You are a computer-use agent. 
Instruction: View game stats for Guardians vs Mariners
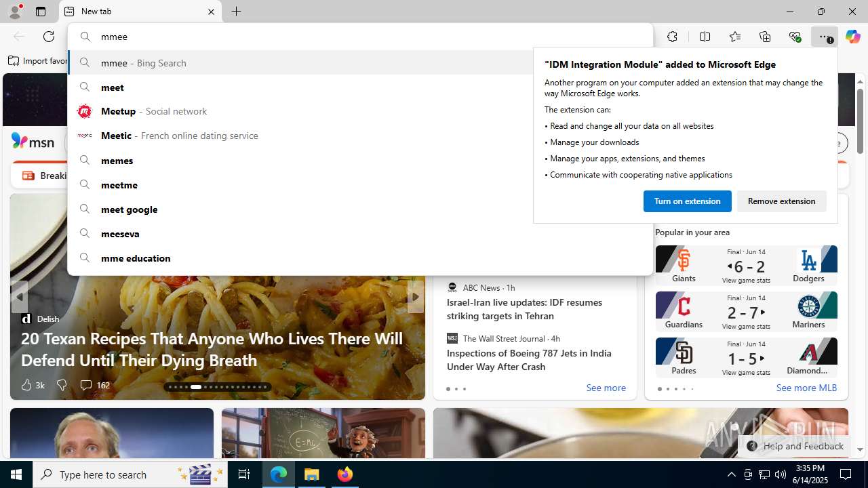pos(746,327)
